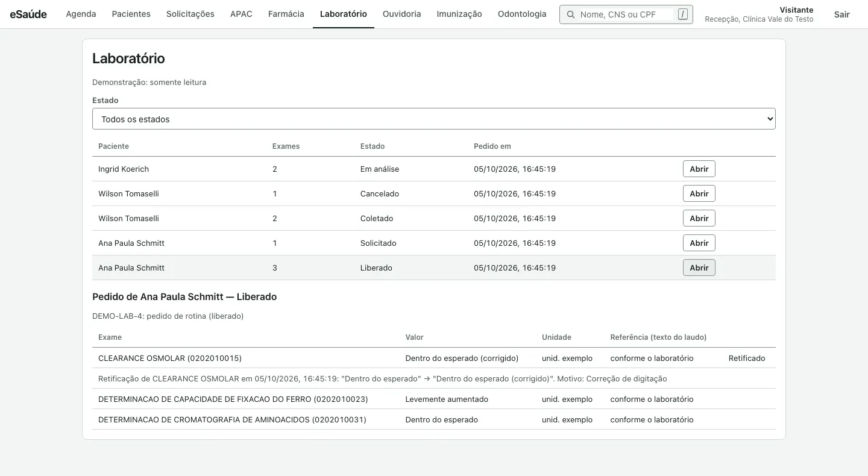Click the 'Coletado' status cell

[x=377, y=218]
